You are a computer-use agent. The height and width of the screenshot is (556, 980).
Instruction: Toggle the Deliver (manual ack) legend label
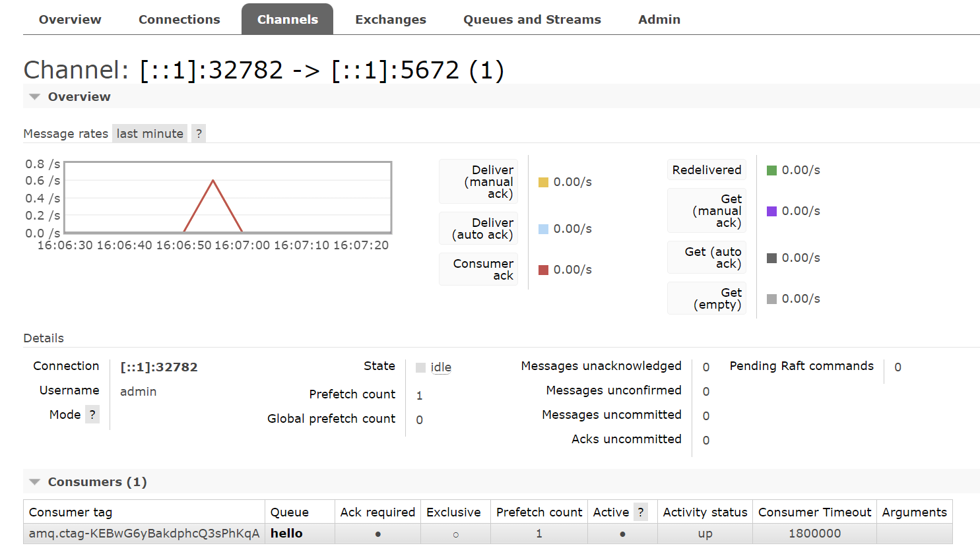tap(478, 181)
